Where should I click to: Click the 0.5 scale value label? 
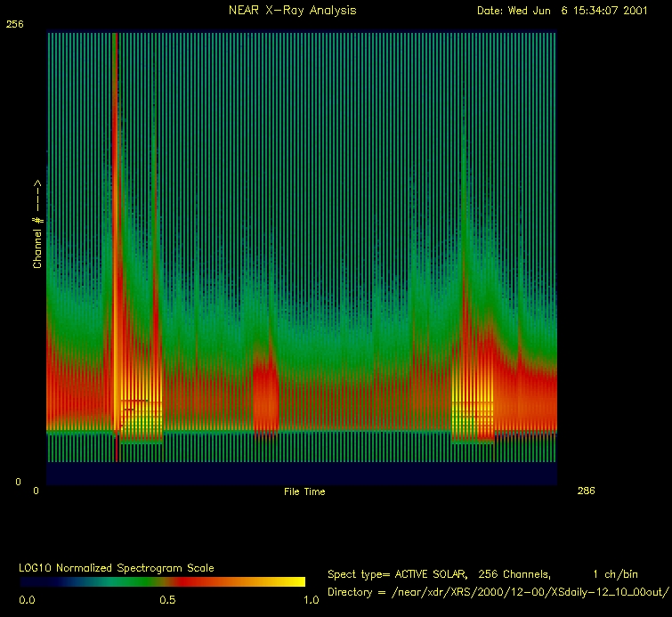click(166, 600)
